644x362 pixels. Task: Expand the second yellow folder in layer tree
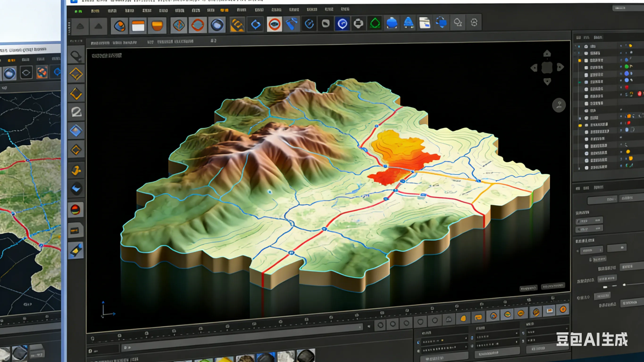[x=580, y=125]
